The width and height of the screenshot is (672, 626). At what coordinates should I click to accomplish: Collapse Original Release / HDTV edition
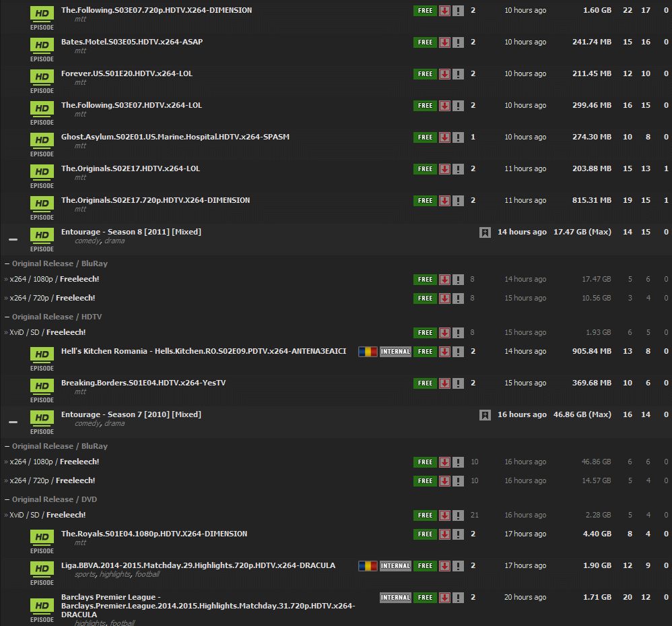tap(7, 317)
